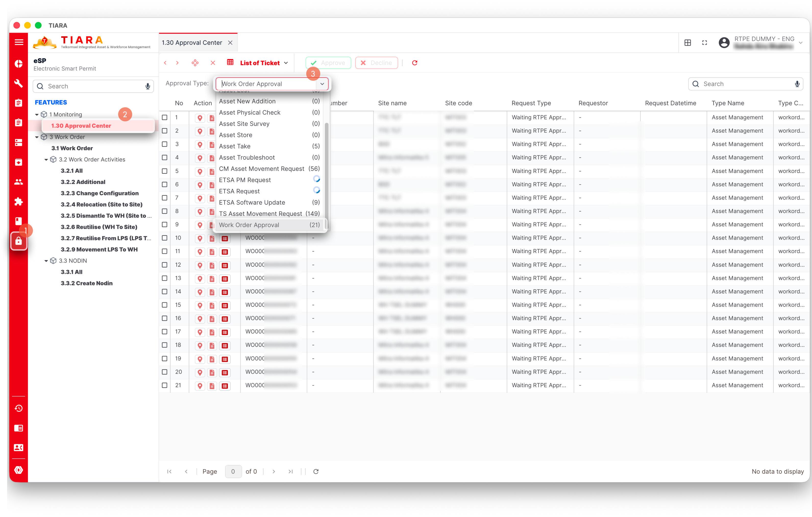The height and width of the screenshot is (517, 812).
Task: Toggle fullscreen icon in header
Action: [x=704, y=42]
